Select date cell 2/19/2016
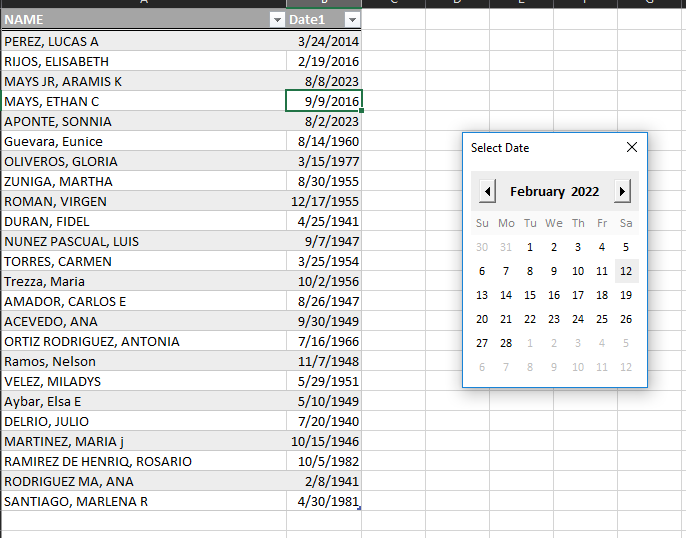Viewport: 686px width, 538px height. 324,62
